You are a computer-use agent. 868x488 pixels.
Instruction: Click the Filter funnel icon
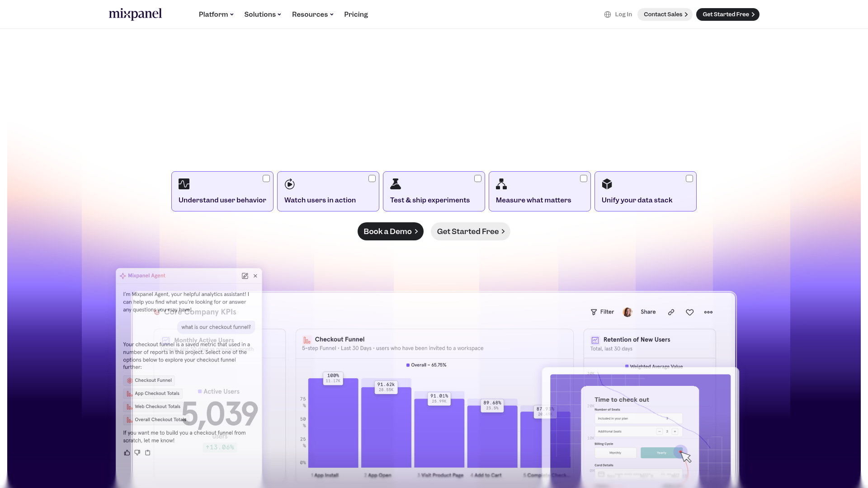pos(594,312)
